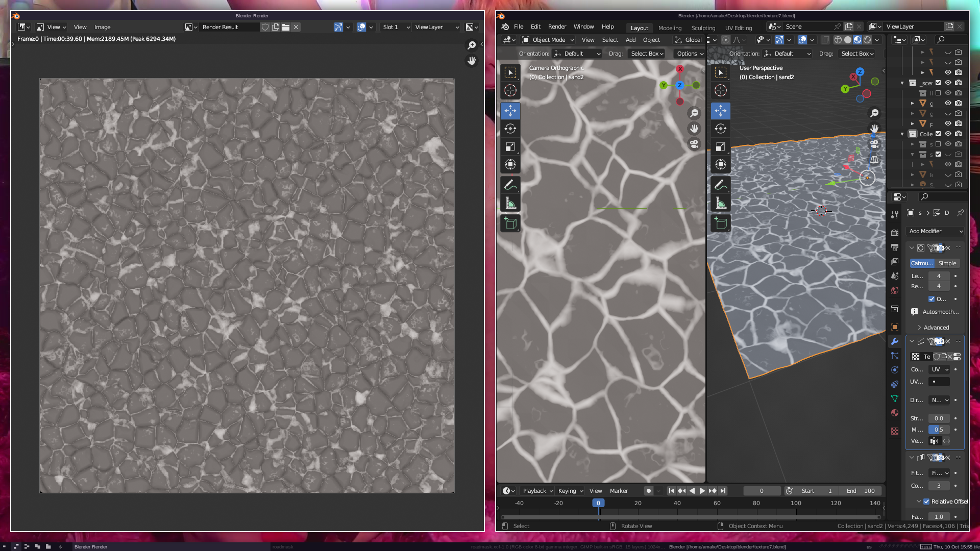
Task: Click the Play animation button
Action: pyautogui.click(x=702, y=491)
